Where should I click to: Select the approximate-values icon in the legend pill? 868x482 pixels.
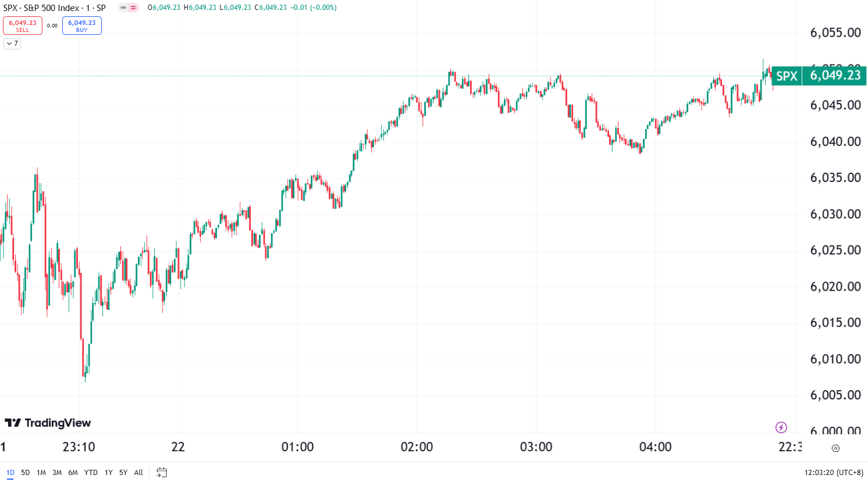pyautogui.click(x=132, y=8)
